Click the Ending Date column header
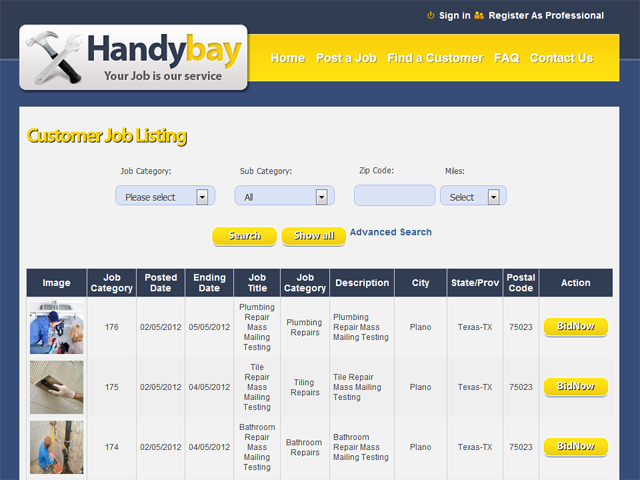The height and width of the screenshot is (480, 640). coord(209,282)
